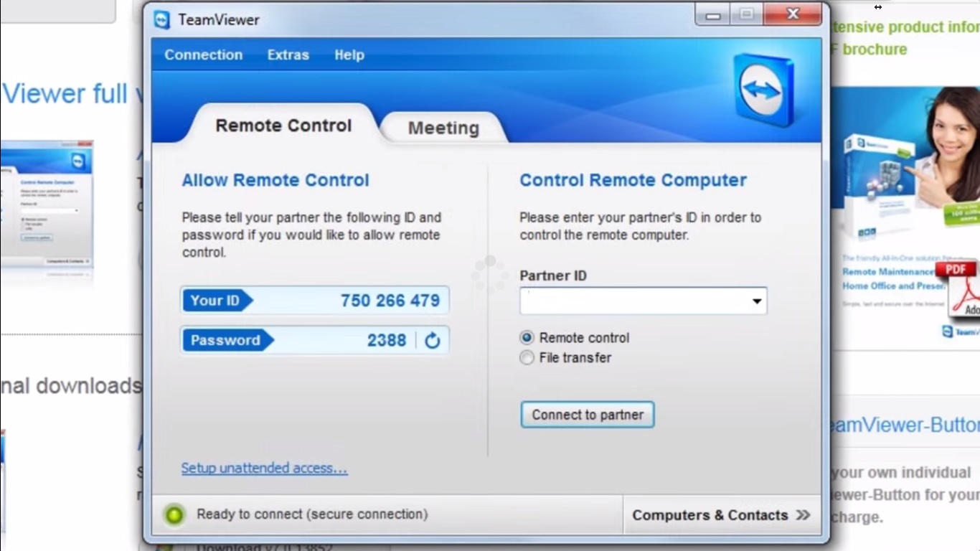Click the Your ID value 750 266 479
The height and width of the screenshot is (551, 980).
pyautogui.click(x=390, y=301)
